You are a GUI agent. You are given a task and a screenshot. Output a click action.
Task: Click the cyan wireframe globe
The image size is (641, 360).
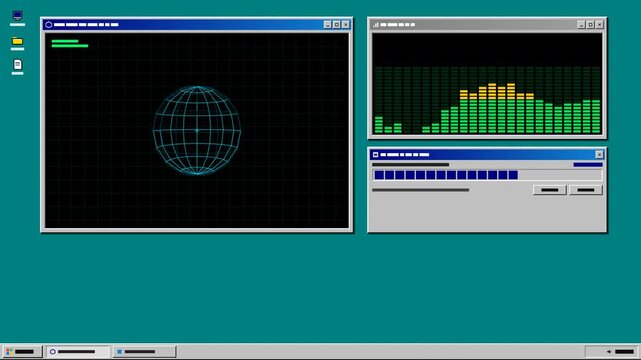coord(197,130)
